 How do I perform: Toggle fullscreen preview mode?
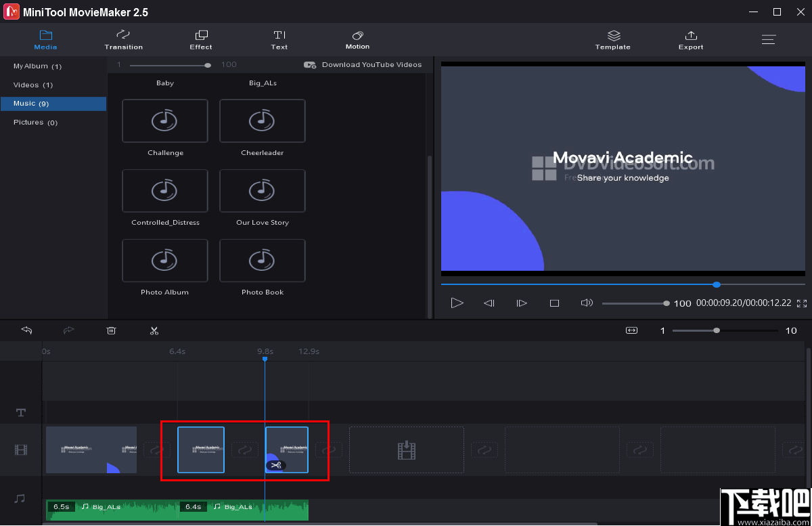point(801,303)
